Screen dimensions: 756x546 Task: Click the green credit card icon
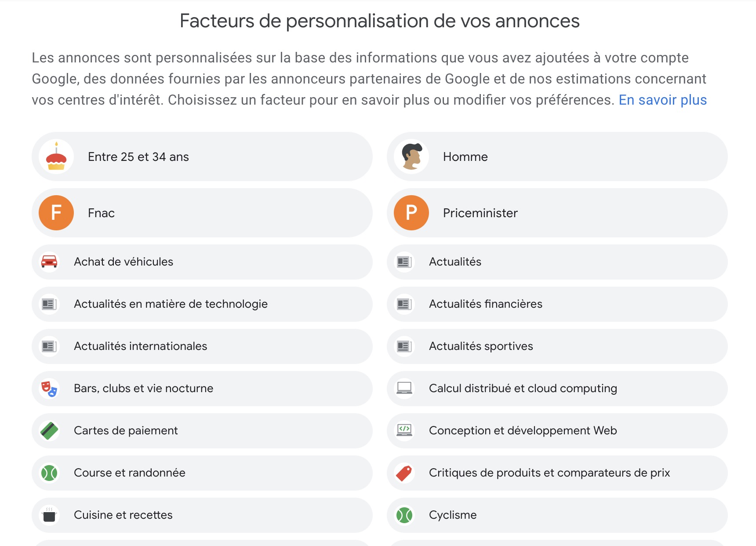pyautogui.click(x=49, y=431)
